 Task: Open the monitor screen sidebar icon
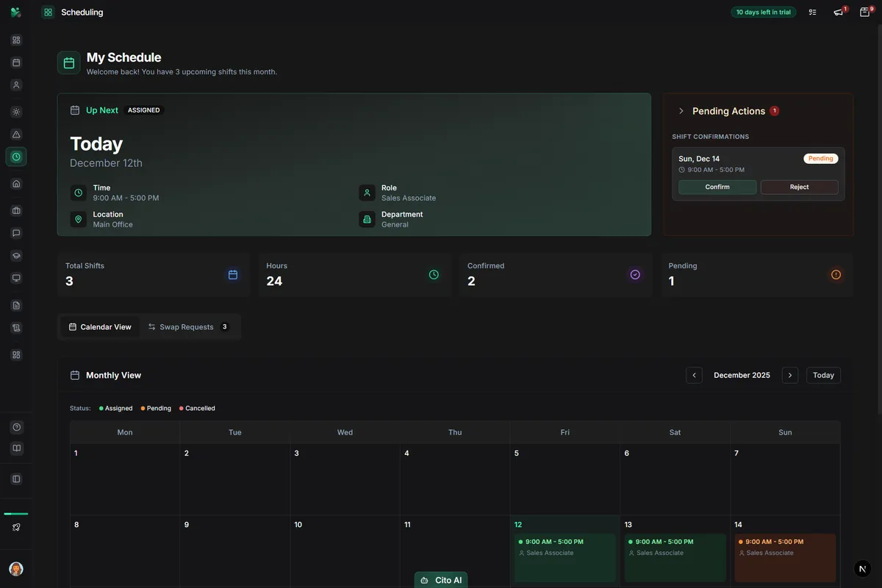[x=16, y=278]
